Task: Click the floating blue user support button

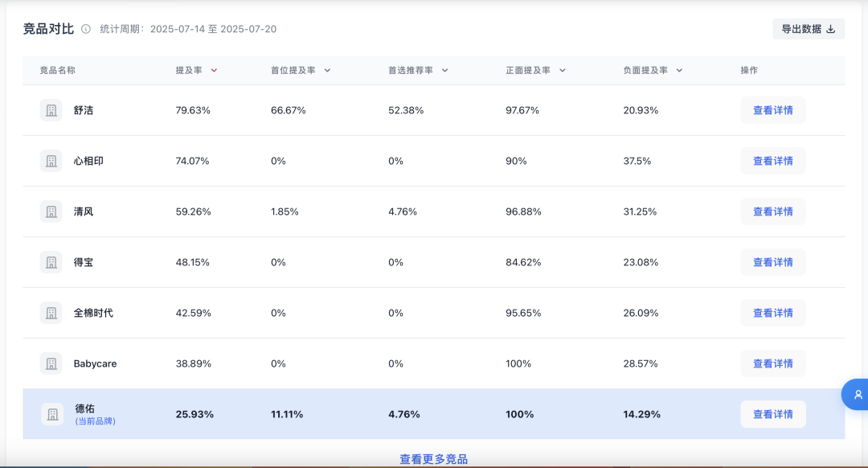Action: (856, 394)
